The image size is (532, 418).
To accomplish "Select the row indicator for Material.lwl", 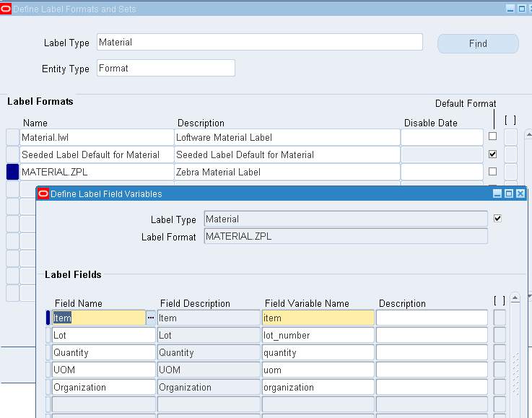I will click(12, 137).
